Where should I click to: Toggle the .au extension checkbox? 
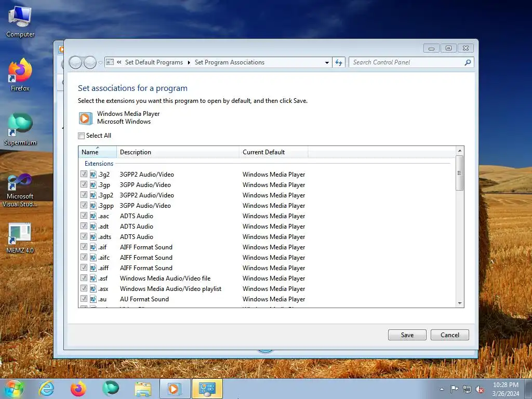84,299
